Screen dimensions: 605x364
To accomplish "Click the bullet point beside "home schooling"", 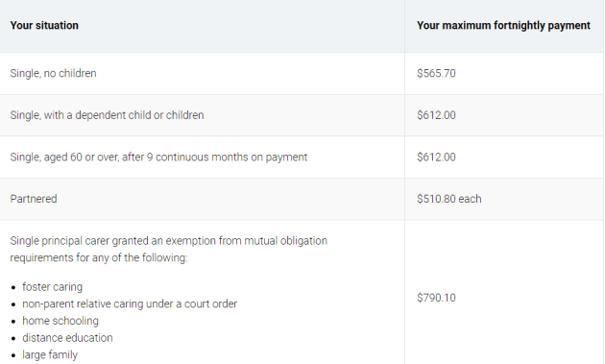I will pyautogui.click(x=13, y=322).
